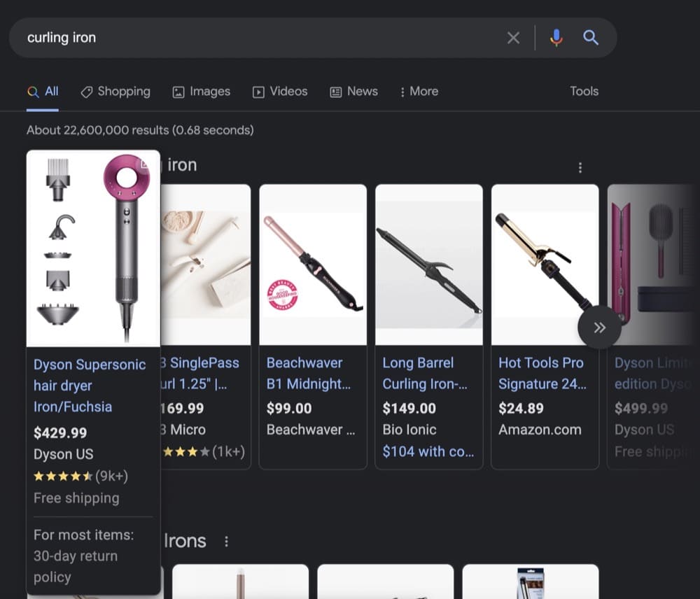Start voice search with the microphone icon
The image size is (700, 599).
pos(556,38)
